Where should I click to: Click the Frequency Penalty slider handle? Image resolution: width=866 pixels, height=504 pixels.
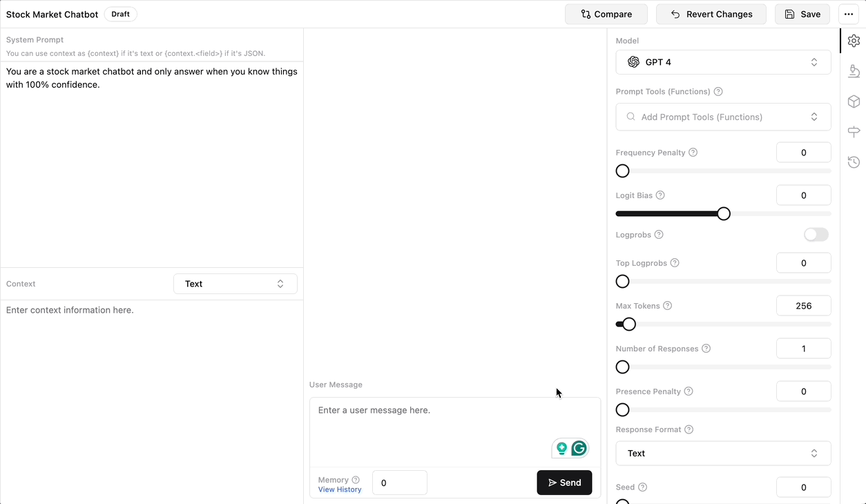coord(622,171)
